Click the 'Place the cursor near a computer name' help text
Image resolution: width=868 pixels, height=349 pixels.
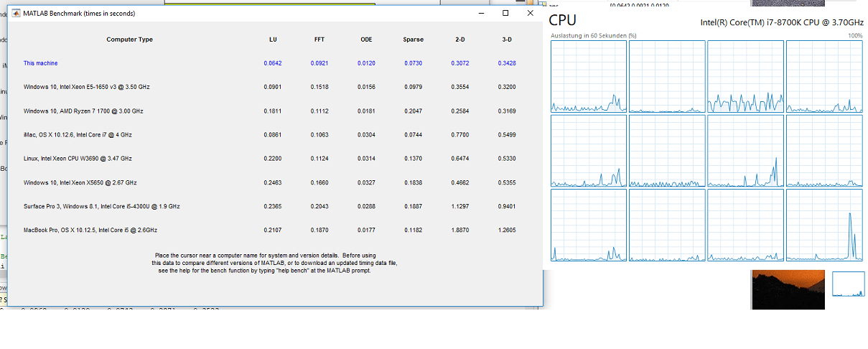click(274, 263)
